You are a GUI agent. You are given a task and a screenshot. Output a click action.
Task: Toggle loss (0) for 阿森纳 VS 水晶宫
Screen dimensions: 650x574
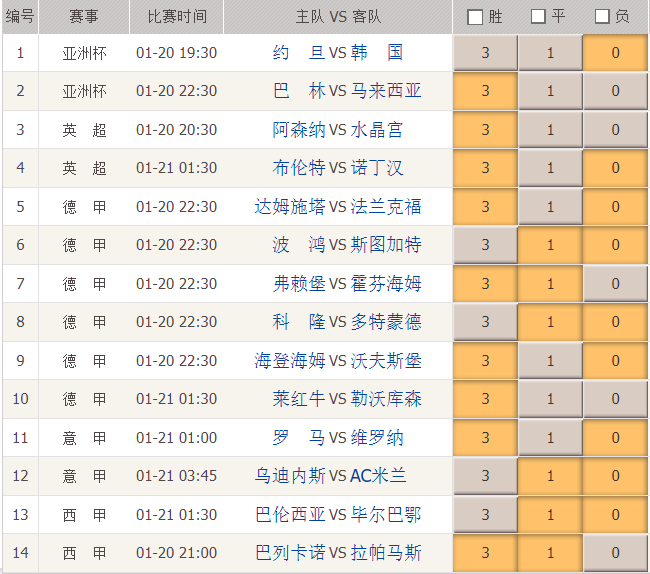[x=616, y=130]
